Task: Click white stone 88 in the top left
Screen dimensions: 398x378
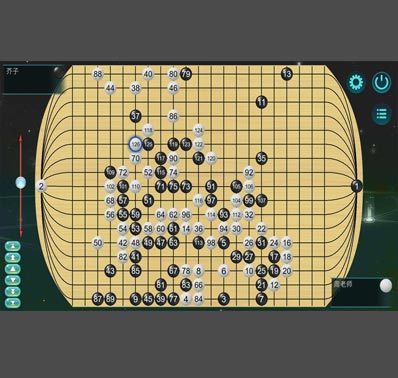Action: point(97,74)
